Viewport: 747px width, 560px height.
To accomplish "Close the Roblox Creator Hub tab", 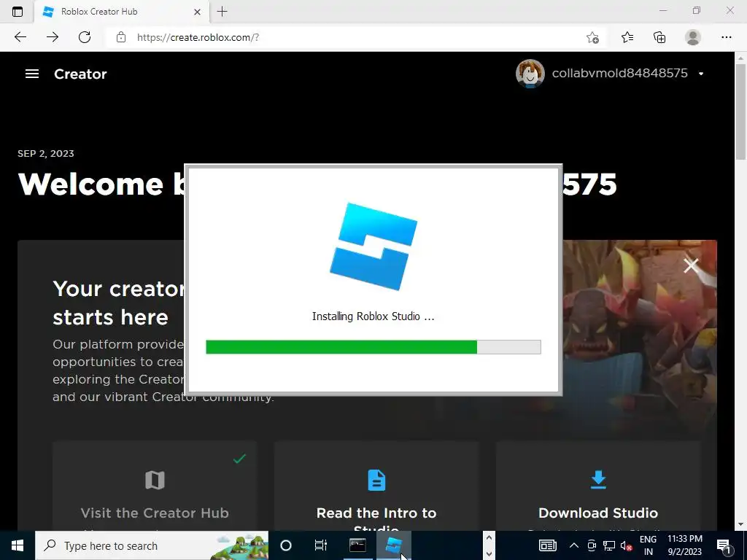I will pyautogui.click(x=197, y=12).
